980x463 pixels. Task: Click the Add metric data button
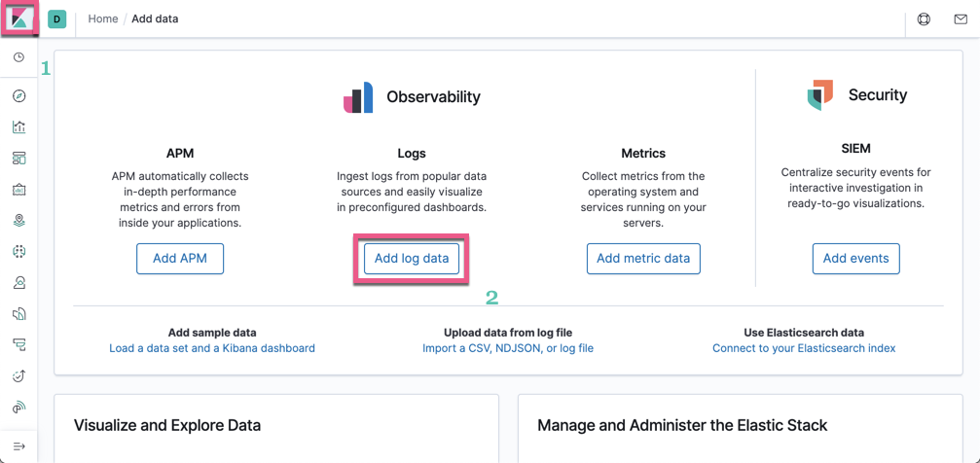[643, 259]
